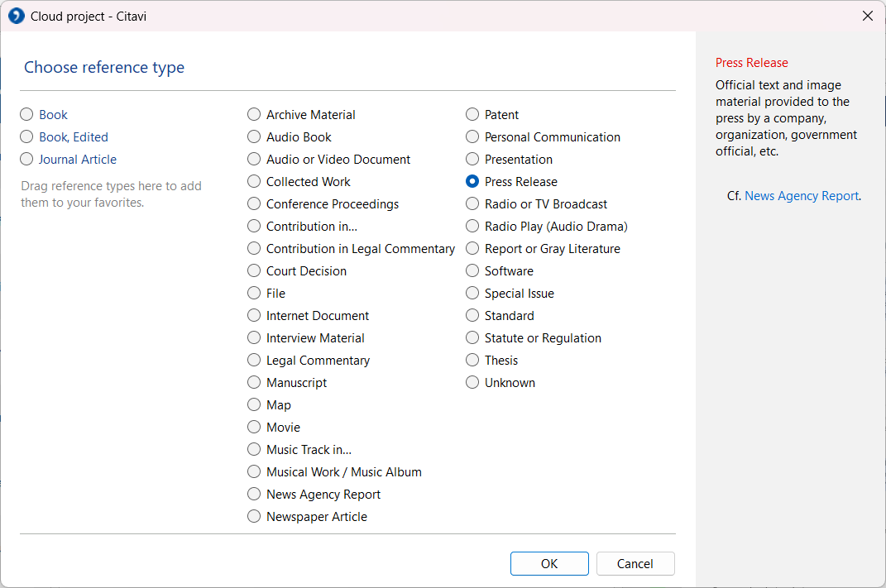Choose Court Decision reference type
This screenshot has width=886, height=588.
(255, 271)
